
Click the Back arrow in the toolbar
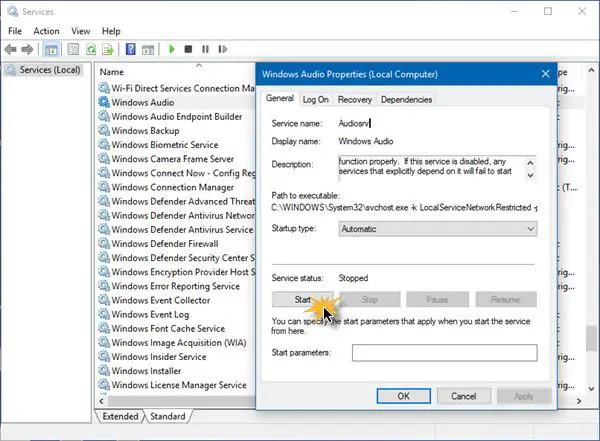coord(12,49)
